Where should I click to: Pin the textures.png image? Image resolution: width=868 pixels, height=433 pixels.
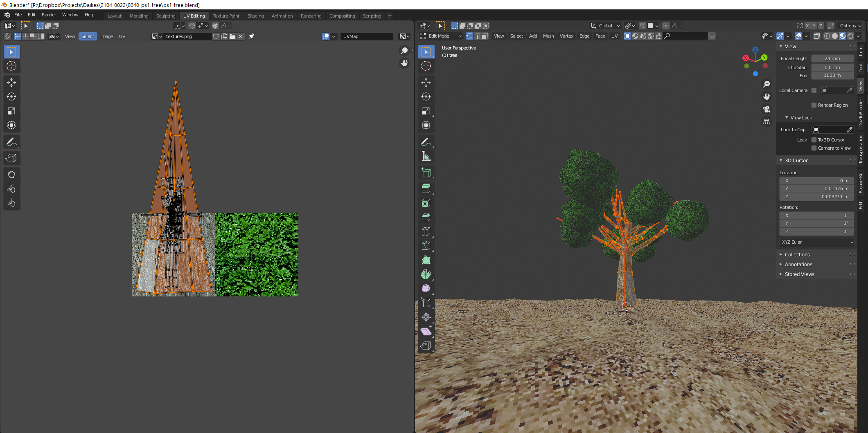click(x=251, y=36)
